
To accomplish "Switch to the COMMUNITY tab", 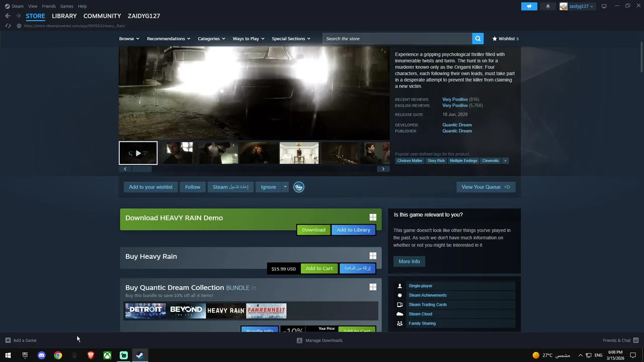I will 102,16.
